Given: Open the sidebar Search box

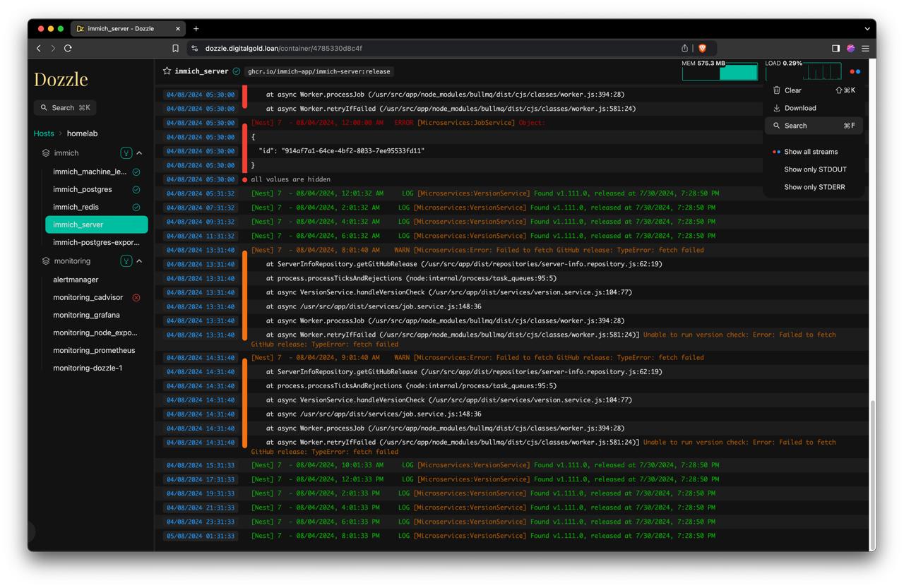Looking at the screenshot, I should click(65, 108).
